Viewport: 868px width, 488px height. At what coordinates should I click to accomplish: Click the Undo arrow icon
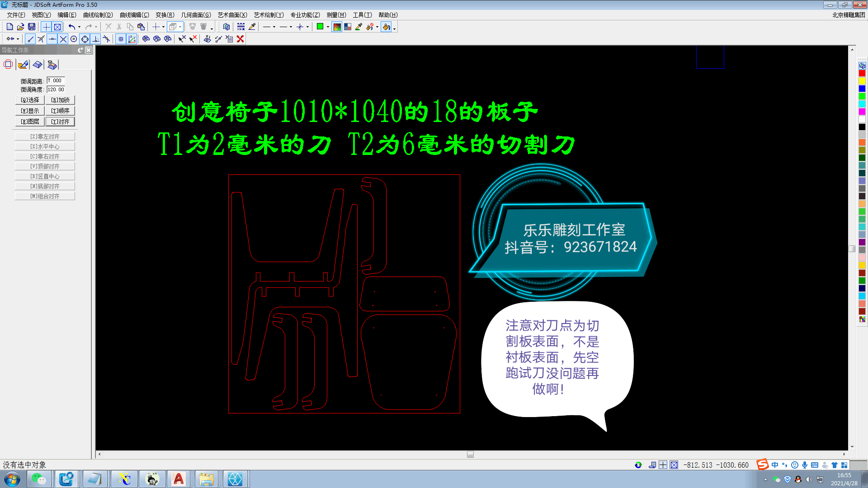(x=71, y=27)
